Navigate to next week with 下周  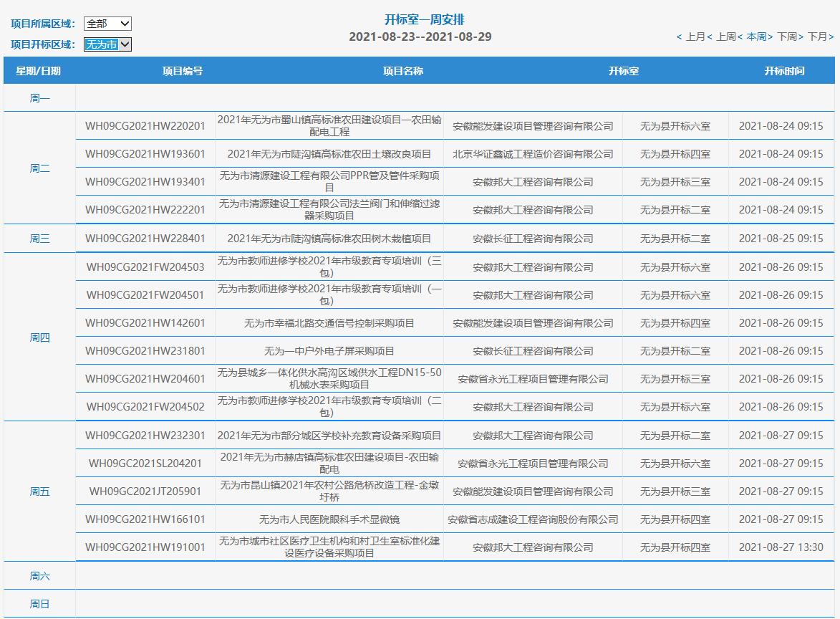pyautogui.click(x=787, y=37)
